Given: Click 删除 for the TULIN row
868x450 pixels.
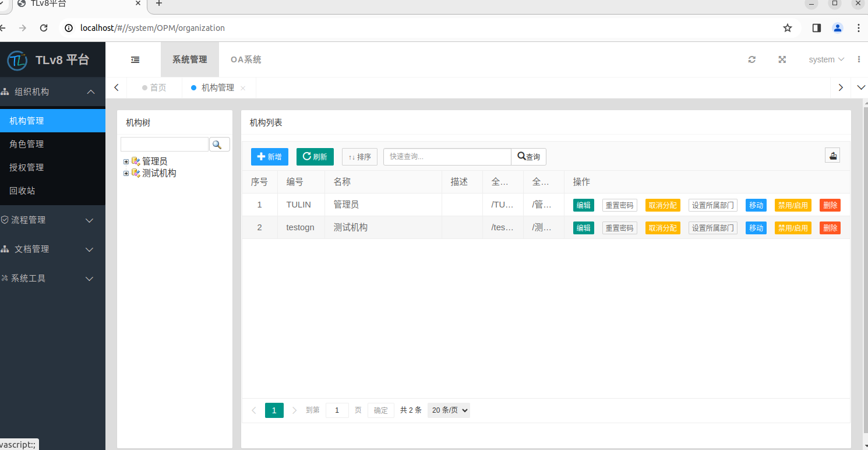Looking at the screenshot, I should click(x=830, y=205).
